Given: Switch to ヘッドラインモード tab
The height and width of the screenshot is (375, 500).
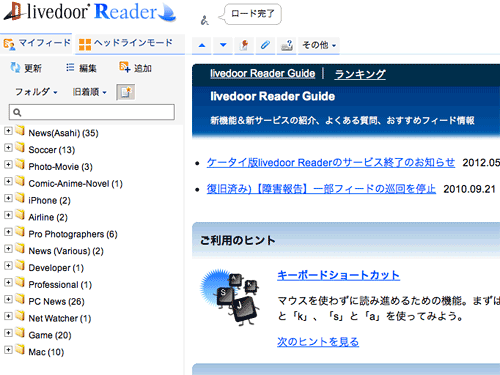Looking at the screenshot, I should (x=130, y=44).
